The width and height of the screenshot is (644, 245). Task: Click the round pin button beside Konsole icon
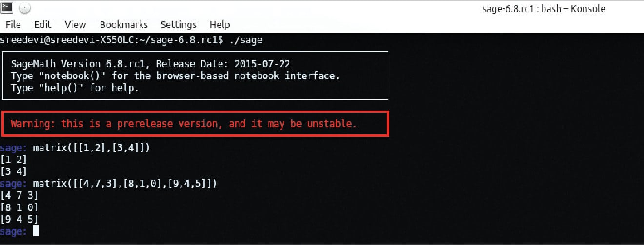pyautogui.click(x=24, y=9)
